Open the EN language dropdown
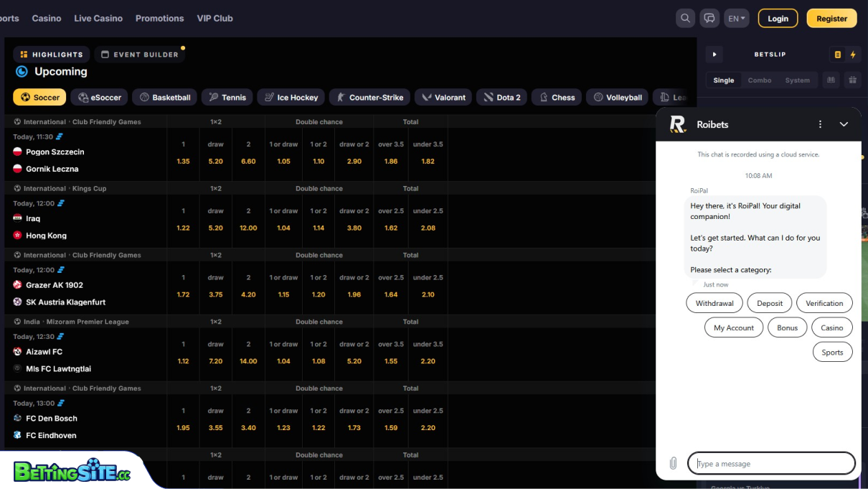This screenshot has width=868, height=489. click(x=737, y=19)
